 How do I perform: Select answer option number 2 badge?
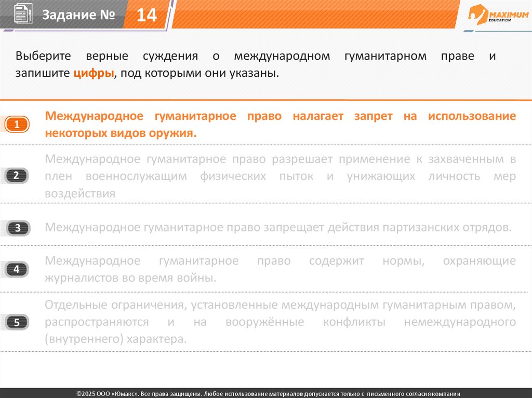tap(17, 175)
